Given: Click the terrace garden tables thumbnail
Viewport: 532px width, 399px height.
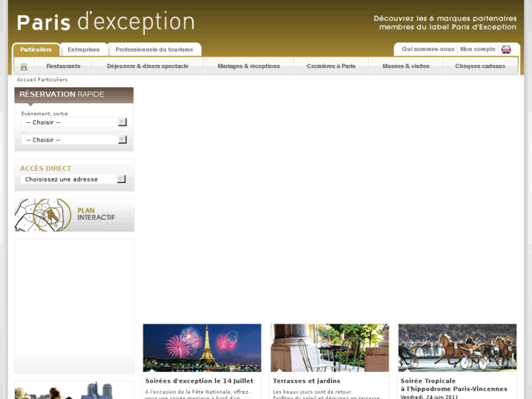Looking at the screenshot, I should 330,348.
